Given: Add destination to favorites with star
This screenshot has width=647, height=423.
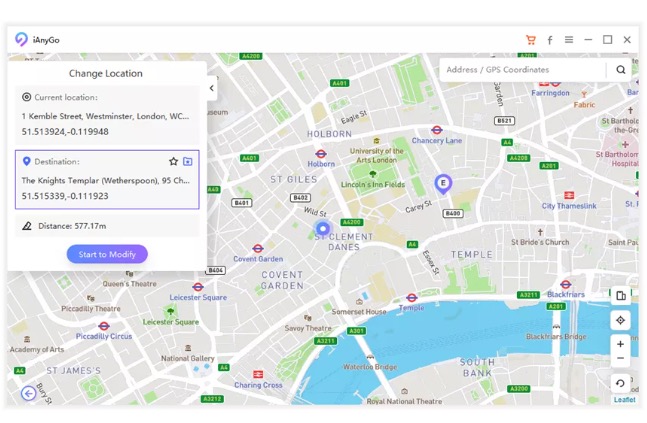Looking at the screenshot, I should (x=173, y=161).
